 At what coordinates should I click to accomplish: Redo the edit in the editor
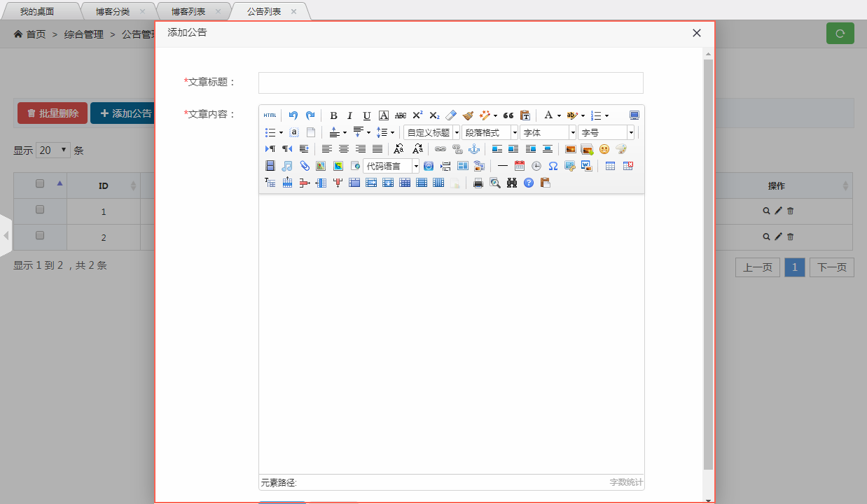[310, 115]
